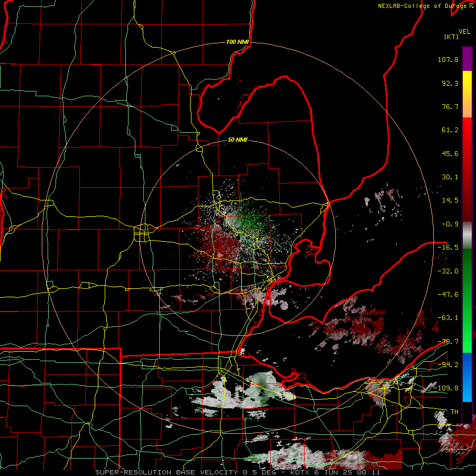Select the -63.1 velocity scale value
Screen dimensions: 476x476
(x=448, y=318)
